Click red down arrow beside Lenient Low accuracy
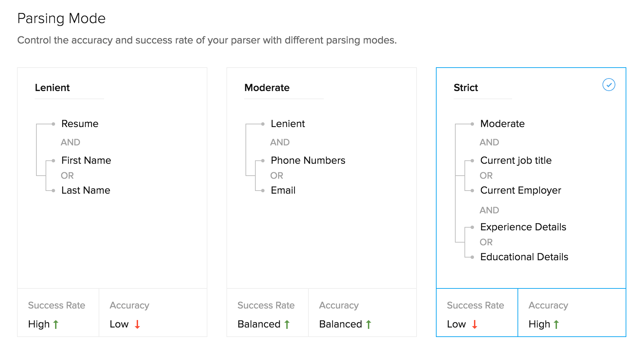The image size is (644, 354). 137,324
